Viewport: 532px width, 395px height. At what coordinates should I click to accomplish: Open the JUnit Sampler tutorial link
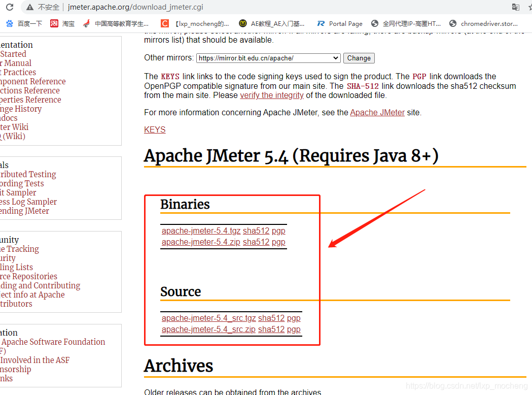click(x=18, y=192)
